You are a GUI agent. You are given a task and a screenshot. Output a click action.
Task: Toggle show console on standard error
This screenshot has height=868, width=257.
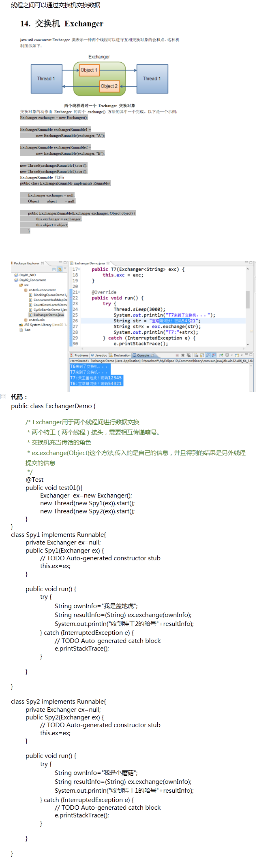click(214, 355)
